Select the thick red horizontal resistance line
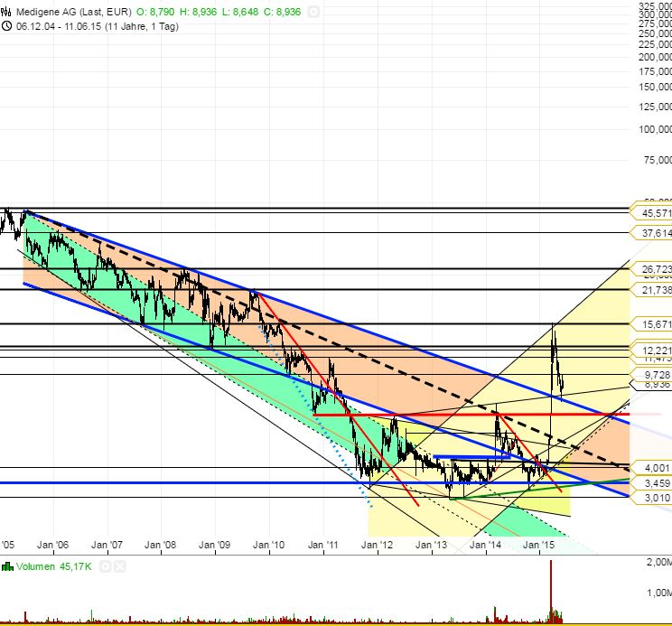Viewport: 672px width, 626px height. (452, 414)
